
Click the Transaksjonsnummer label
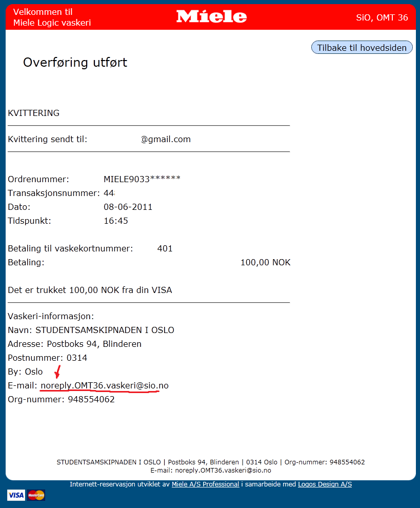coord(54,193)
